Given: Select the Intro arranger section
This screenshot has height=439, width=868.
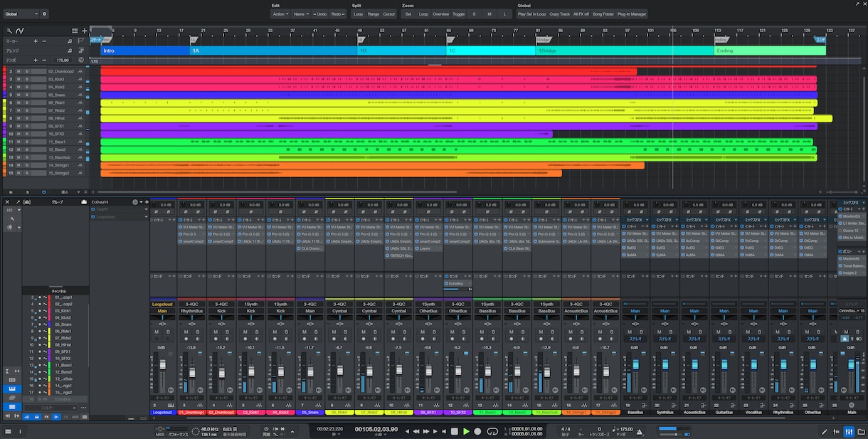Looking at the screenshot, I should (144, 51).
